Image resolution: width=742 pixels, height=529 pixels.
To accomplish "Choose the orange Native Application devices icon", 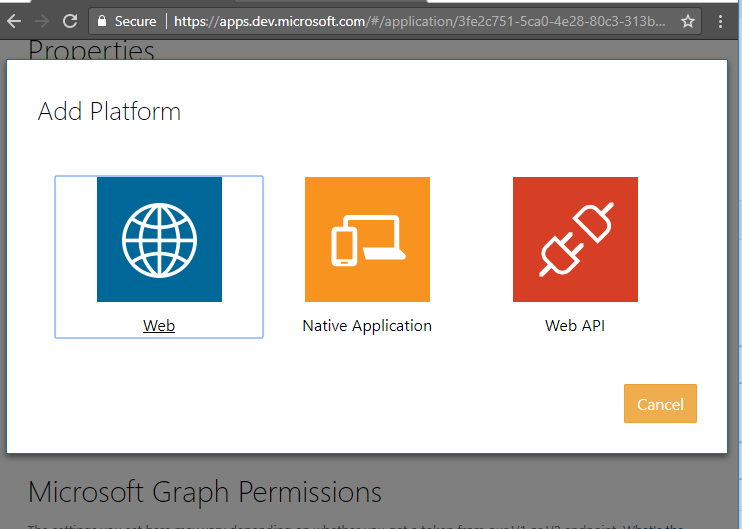I will 367,239.
